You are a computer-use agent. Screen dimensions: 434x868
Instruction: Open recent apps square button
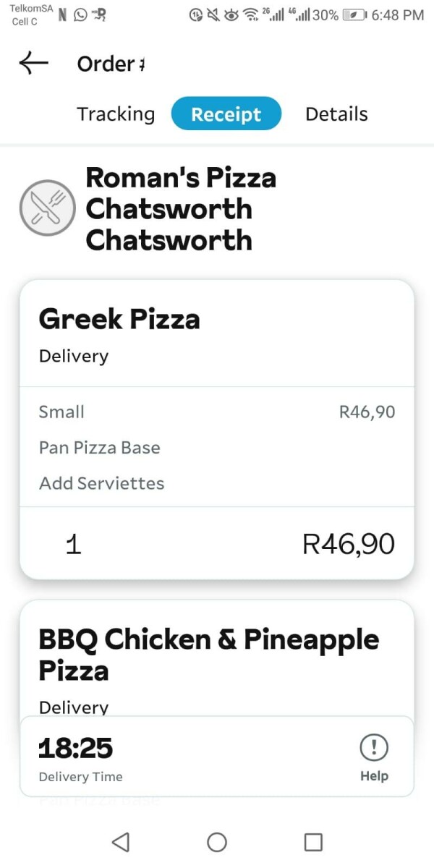[x=313, y=841]
